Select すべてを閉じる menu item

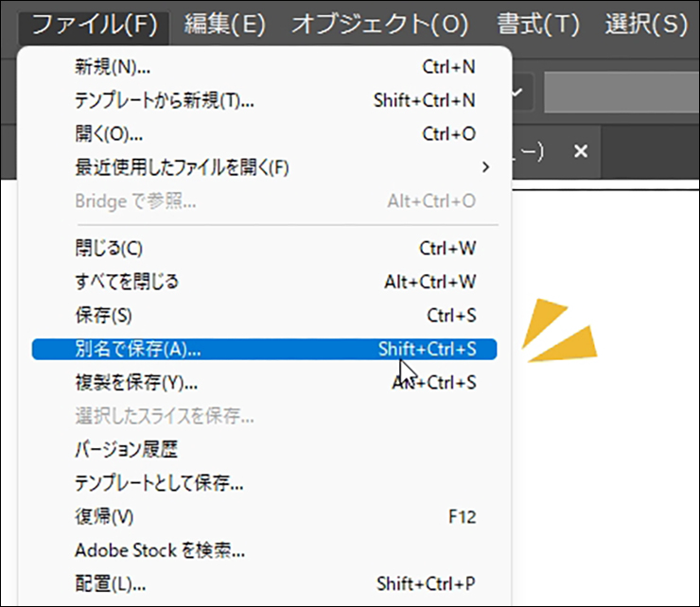127,282
